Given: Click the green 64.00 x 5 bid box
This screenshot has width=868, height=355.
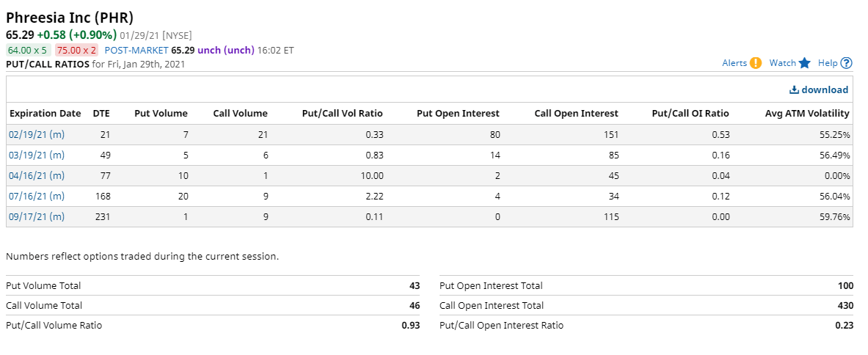Looking at the screenshot, I should [x=28, y=51].
